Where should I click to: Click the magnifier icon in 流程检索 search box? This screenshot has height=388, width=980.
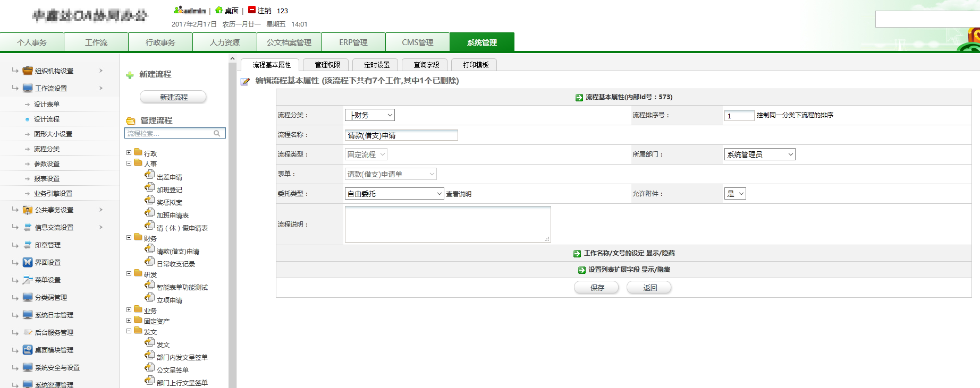(x=217, y=133)
